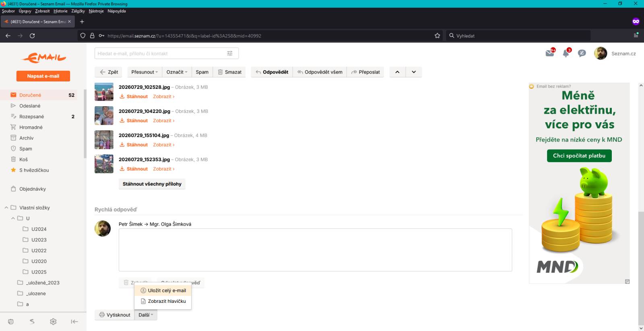The height and width of the screenshot is (331, 644).
Task: Toggle the Další dropdown button
Action: coord(146,315)
